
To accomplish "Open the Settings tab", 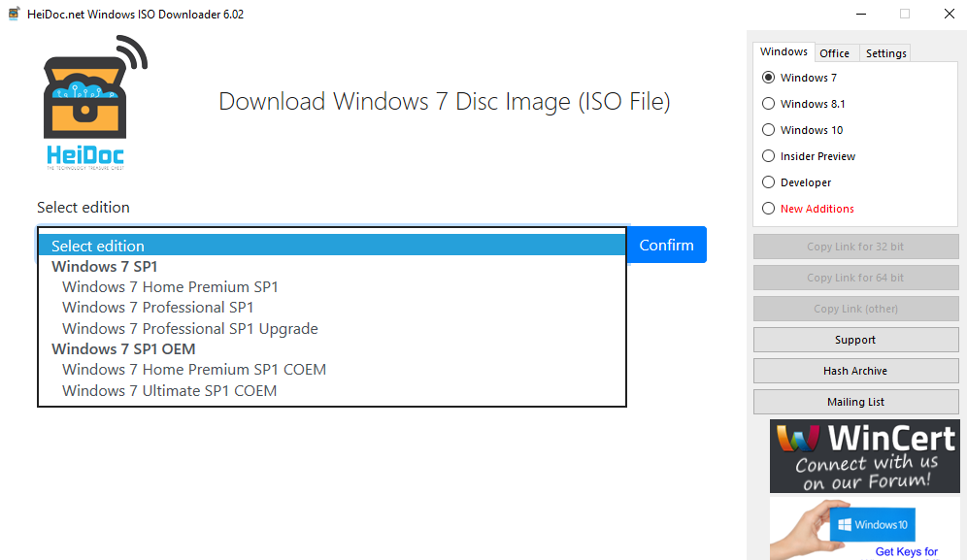I will coord(885,53).
